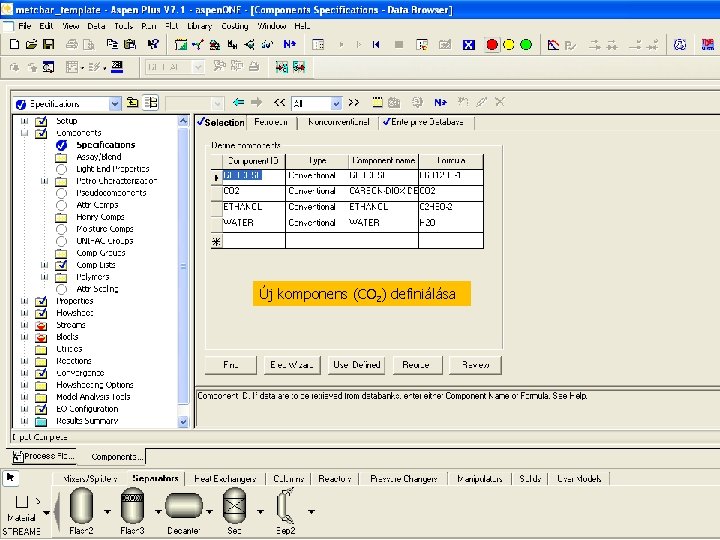Click the Open file toolbar icon

tap(31, 44)
